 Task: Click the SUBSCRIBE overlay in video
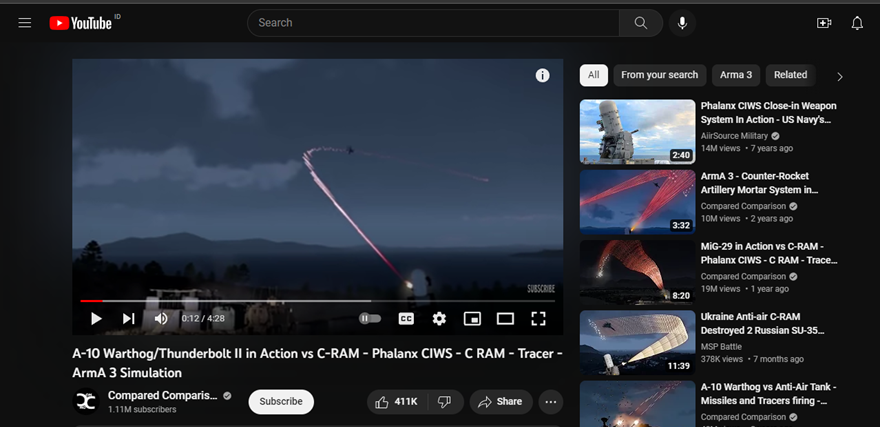[541, 289]
